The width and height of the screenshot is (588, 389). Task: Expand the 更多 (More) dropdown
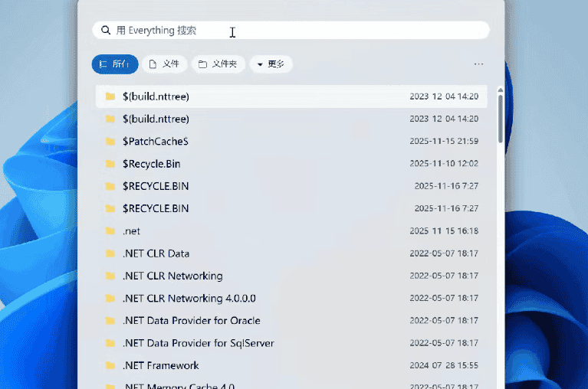point(271,64)
